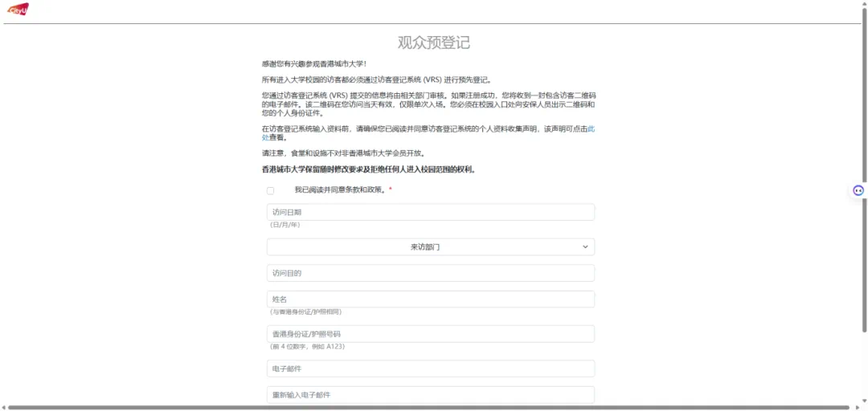
Task: Focus the 访问日期 date field
Action: [x=430, y=212]
